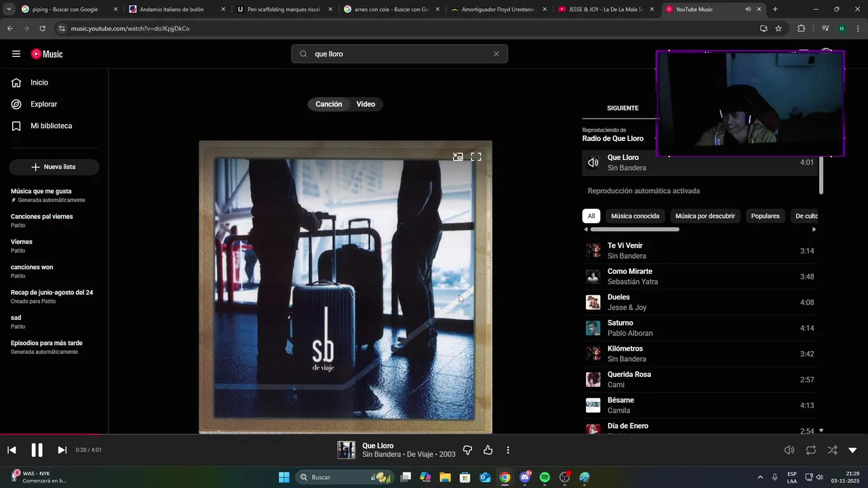This screenshot has height=488, width=868.
Task: Open Música que me gusta playlist
Action: click(x=49, y=195)
